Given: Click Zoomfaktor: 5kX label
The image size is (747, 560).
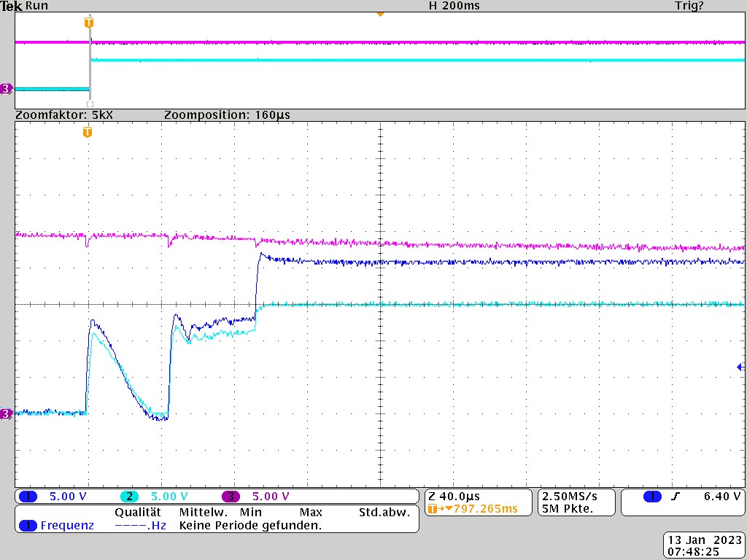Looking at the screenshot, I should pyautogui.click(x=64, y=114).
